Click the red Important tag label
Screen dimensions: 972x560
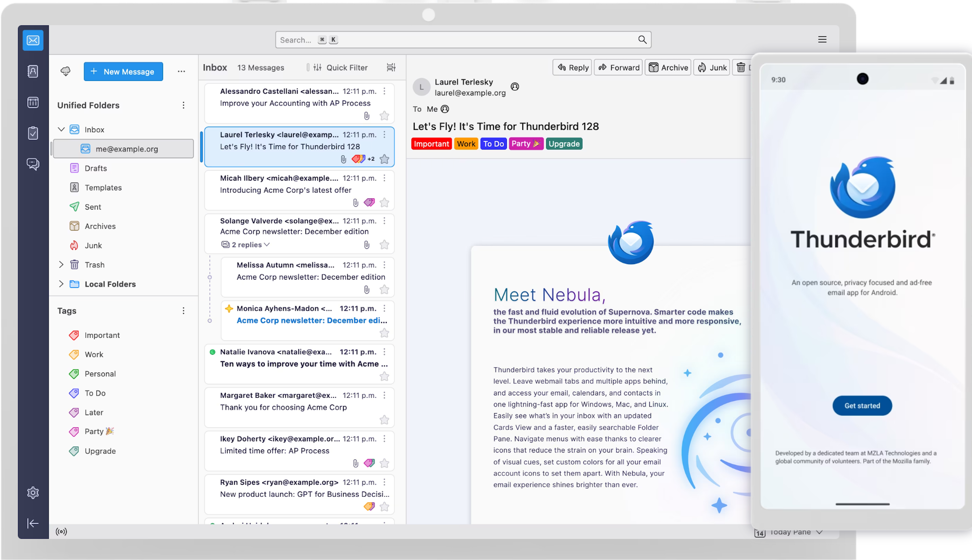pyautogui.click(x=431, y=144)
